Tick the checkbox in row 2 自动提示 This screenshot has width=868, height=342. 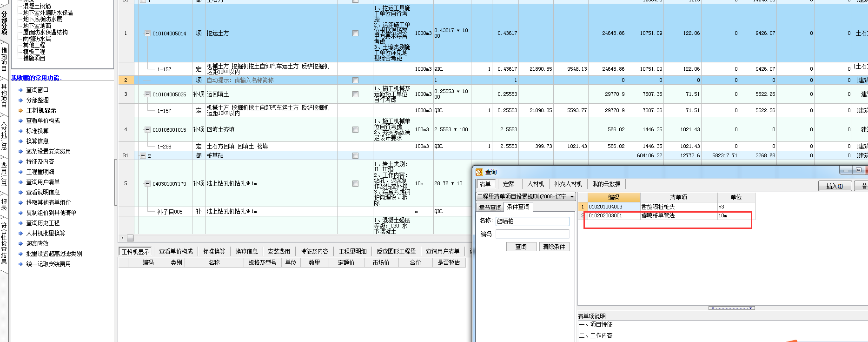coord(355,80)
